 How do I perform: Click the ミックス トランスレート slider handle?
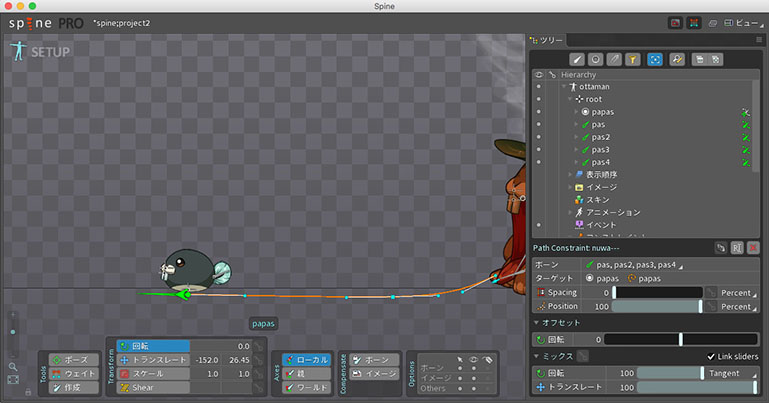tap(755, 387)
